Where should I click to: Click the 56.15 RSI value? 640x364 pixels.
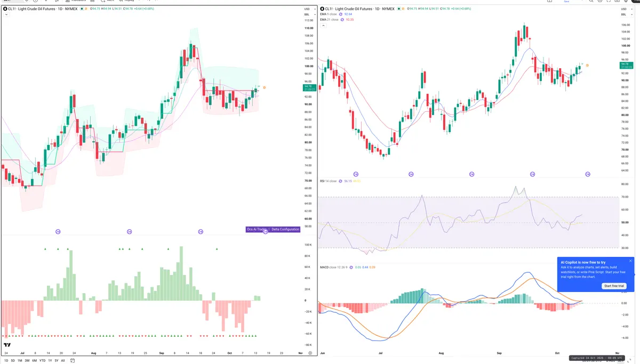[348, 181]
